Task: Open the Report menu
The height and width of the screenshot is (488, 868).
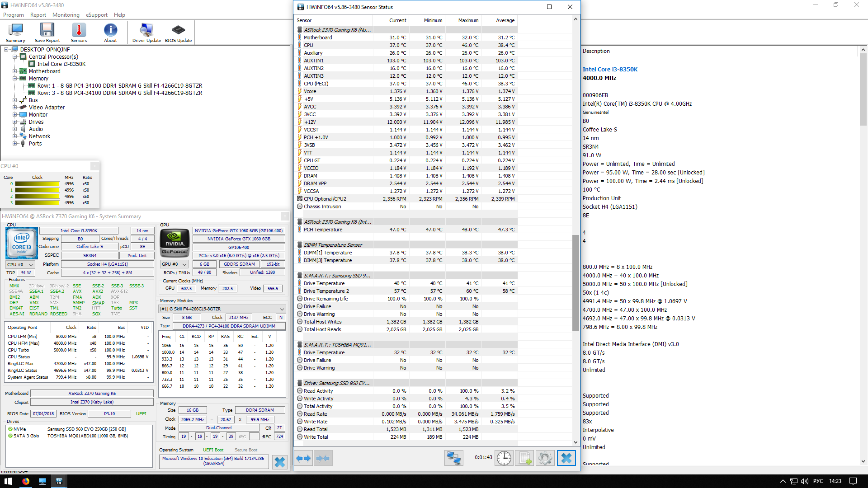Action: click(38, 15)
